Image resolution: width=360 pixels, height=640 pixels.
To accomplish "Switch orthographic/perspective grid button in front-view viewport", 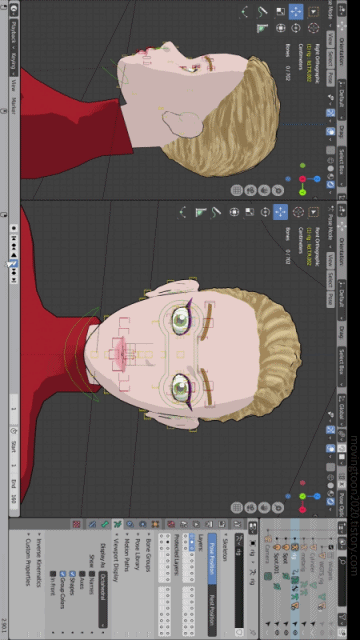I will click(x=237, y=508).
